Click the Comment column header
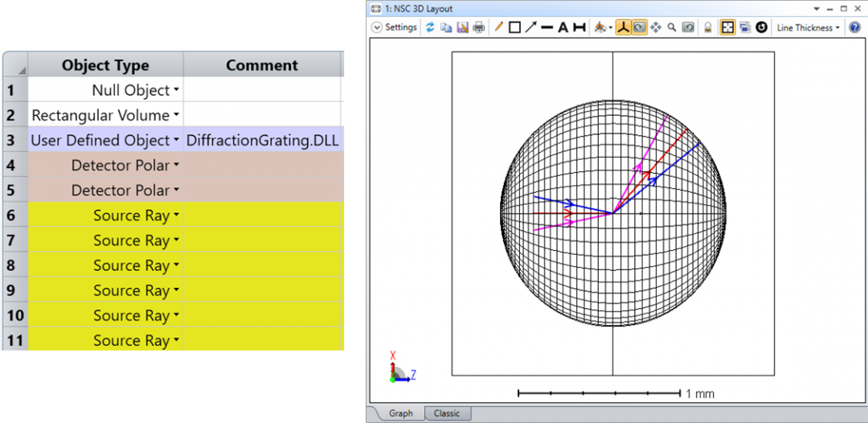The height and width of the screenshot is (423, 868). pyautogui.click(x=262, y=65)
